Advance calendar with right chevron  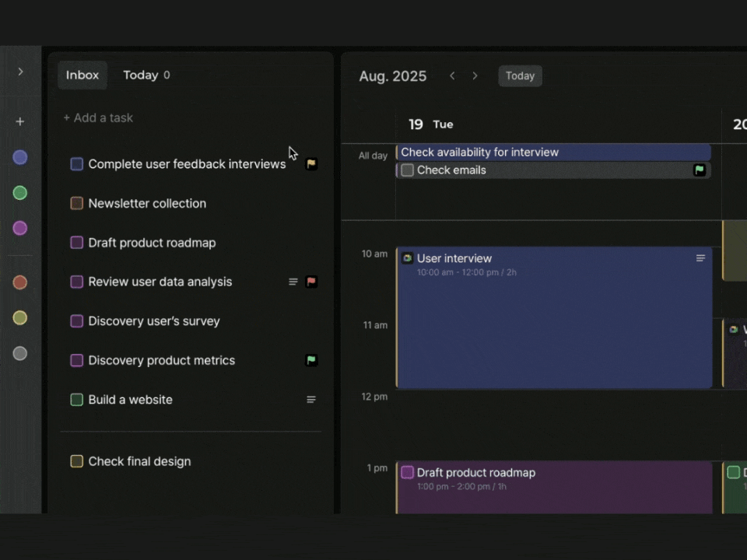(x=475, y=76)
